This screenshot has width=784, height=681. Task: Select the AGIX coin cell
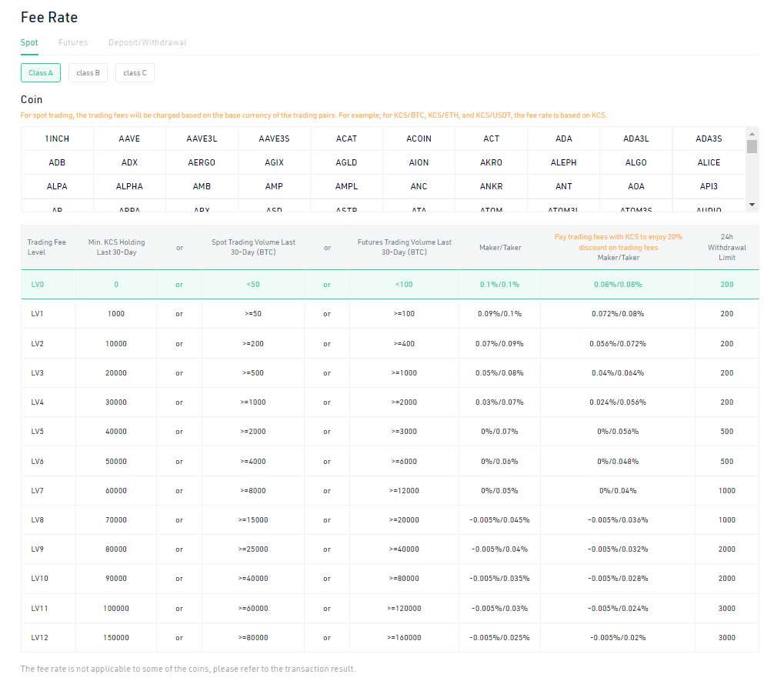(x=274, y=162)
